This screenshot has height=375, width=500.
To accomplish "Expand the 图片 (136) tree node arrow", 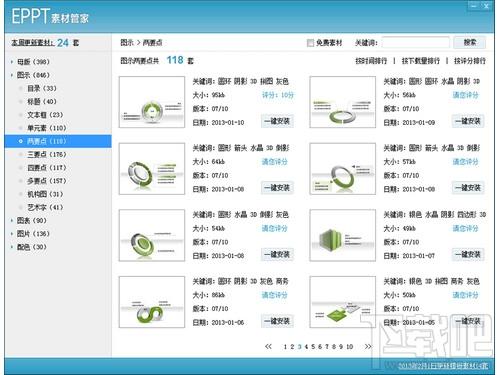I will pyautogui.click(x=12, y=234).
